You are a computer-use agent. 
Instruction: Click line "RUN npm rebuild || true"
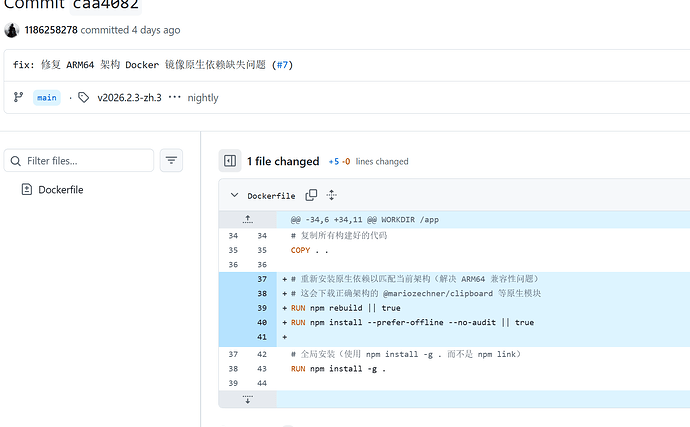coord(345,308)
